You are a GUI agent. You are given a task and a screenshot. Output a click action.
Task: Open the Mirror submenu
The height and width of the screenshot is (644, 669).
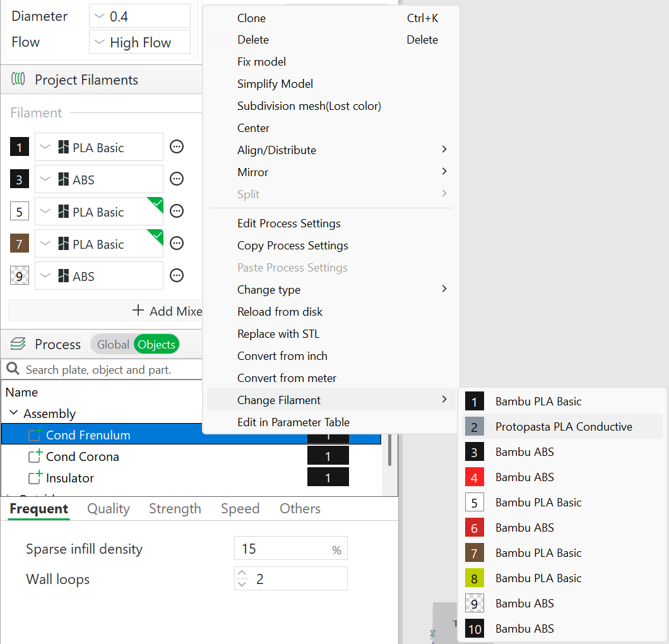333,172
